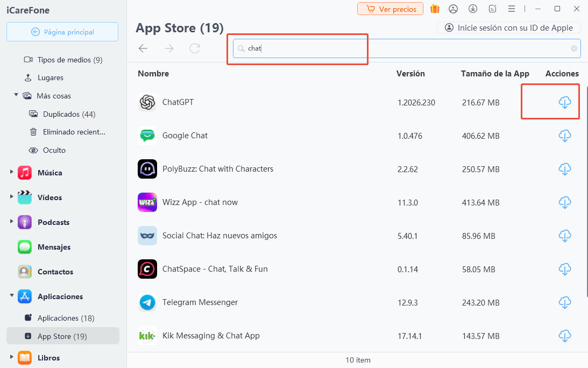The image size is (588, 368).
Task: Select Contactos in the sidebar
Action: (x=55, y=272)
